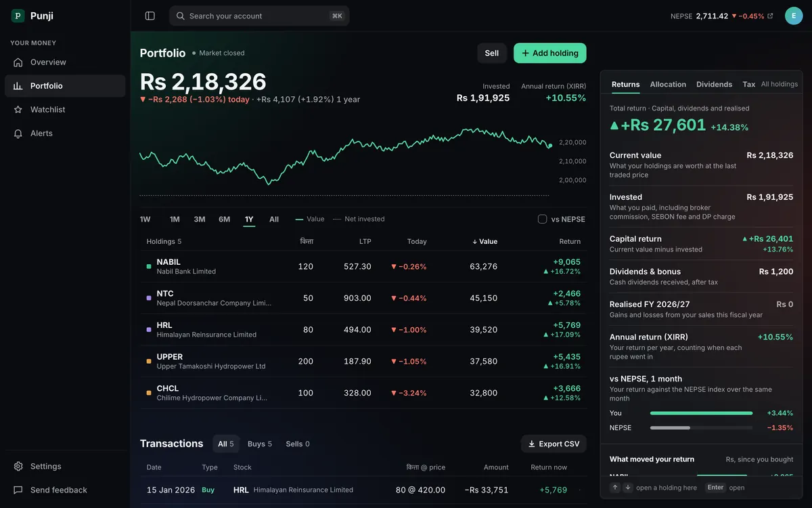Open the Overview page link
This screenshot has height=508, width=812.
(x=65, y=62)
